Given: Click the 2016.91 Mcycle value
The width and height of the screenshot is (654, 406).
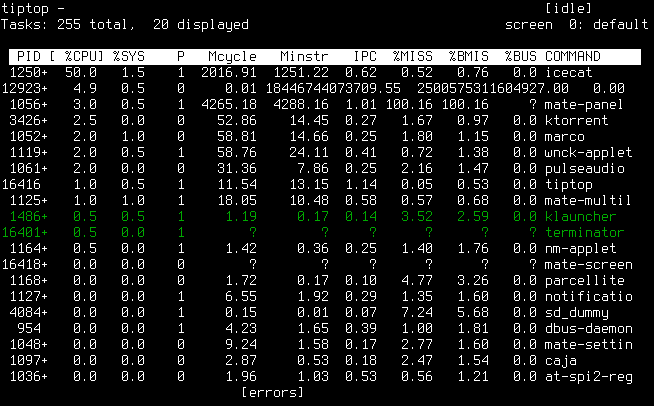Looking at the screenshot, I should coord(229,73).
